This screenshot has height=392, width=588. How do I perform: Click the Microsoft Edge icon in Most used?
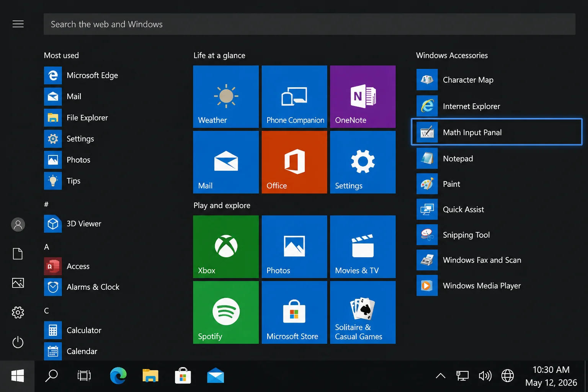coord(53,75)
